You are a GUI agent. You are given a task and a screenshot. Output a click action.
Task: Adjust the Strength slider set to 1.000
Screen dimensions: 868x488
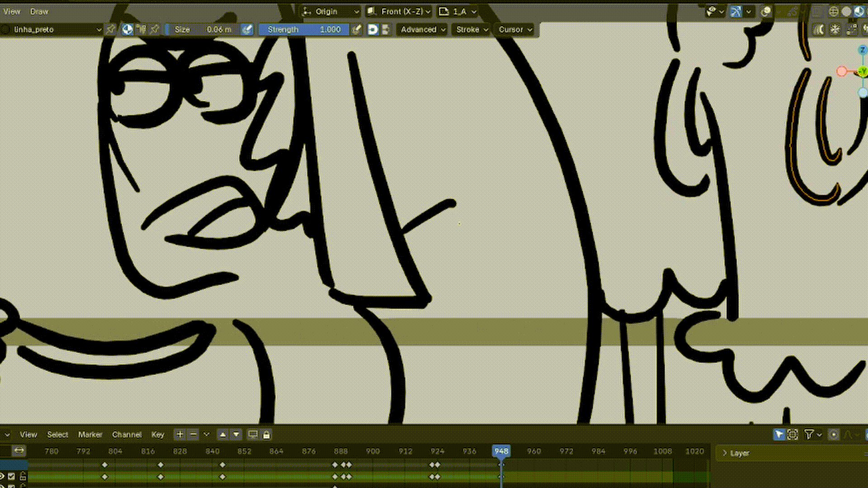tap(304, 29)
